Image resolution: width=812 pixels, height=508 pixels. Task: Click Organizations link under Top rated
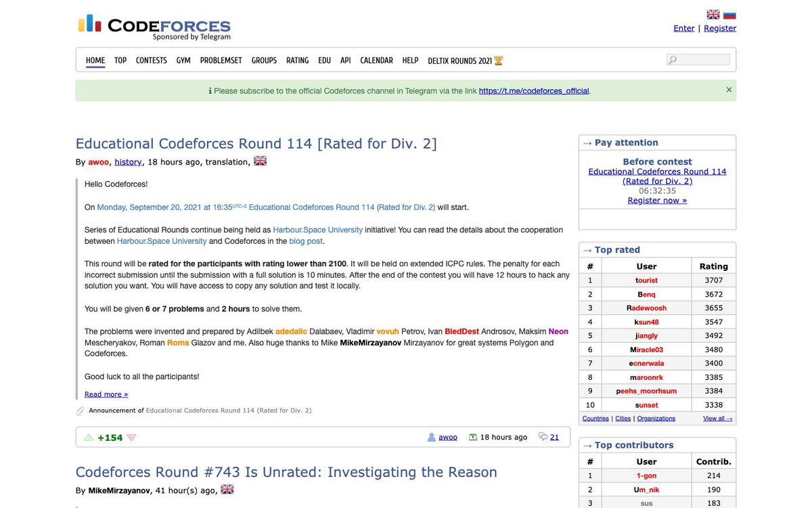656,419
